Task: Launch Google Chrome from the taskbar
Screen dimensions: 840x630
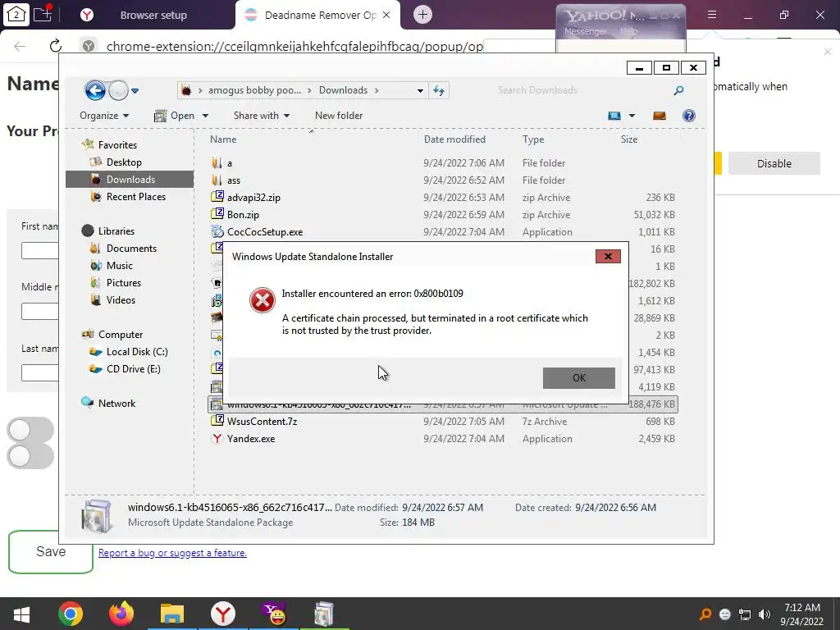Action: tap(71, 614)
